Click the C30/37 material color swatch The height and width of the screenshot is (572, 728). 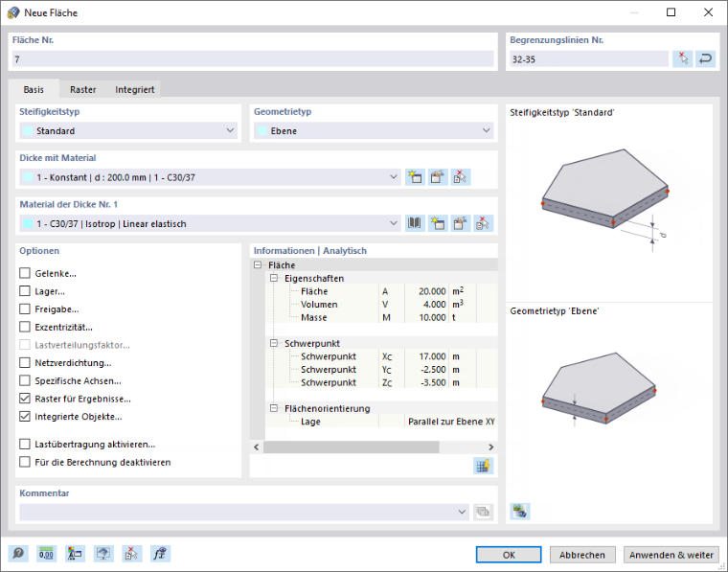point(29,224)
